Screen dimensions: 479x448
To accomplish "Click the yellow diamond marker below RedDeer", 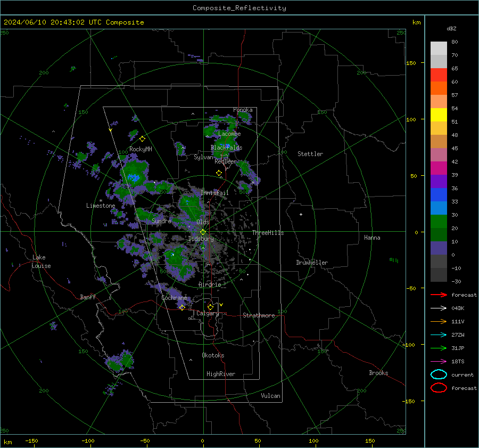I will pos(219,173).
